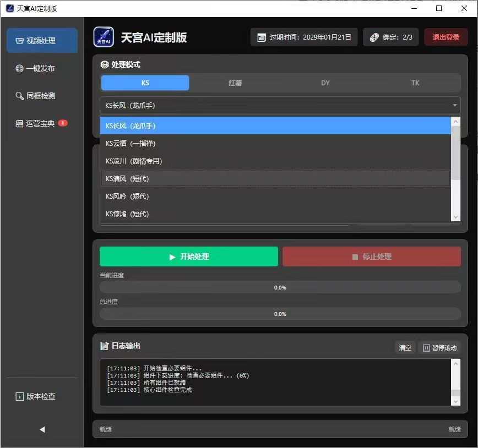Click the 过期时间 2029年01月21日 label
The width and height of the screenshot is (478, 448).
point(304,37)
